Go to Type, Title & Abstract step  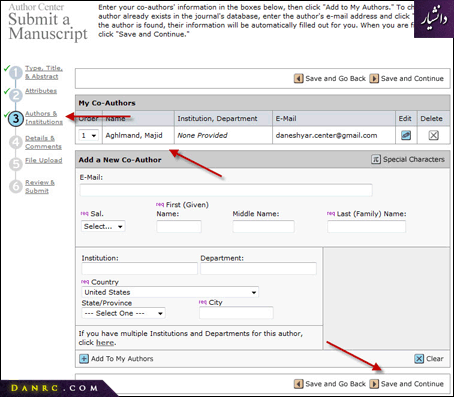point(44,72)
